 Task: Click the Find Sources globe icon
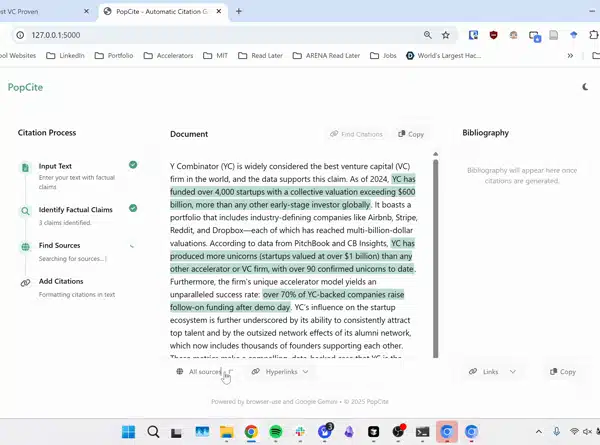(x=25, y=247)
